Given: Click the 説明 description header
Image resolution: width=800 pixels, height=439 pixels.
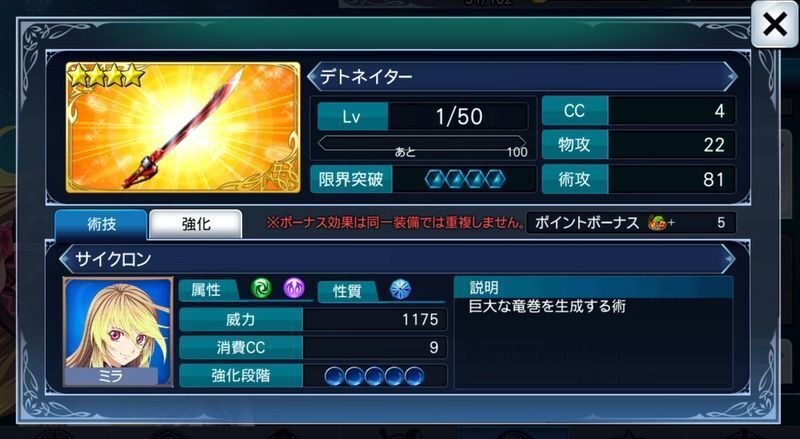Looking at the screenshot, I should 593,288.
